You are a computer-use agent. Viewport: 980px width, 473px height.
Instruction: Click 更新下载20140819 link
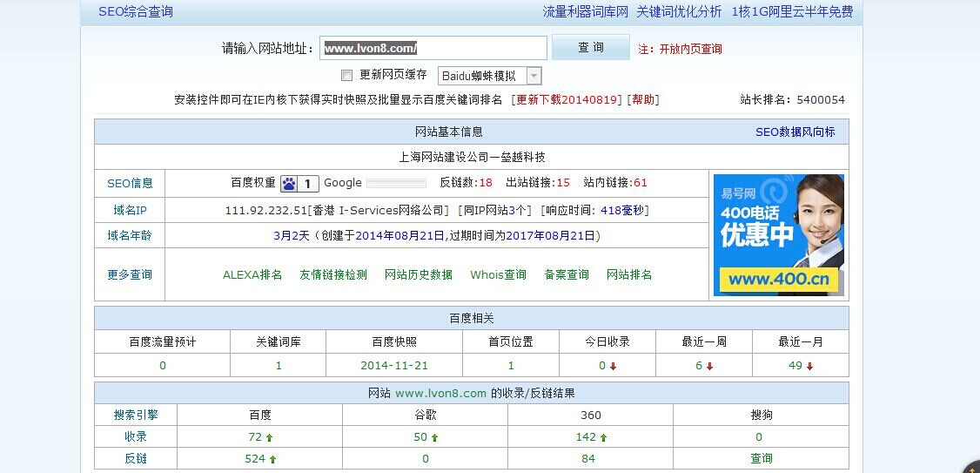[568, 100]
